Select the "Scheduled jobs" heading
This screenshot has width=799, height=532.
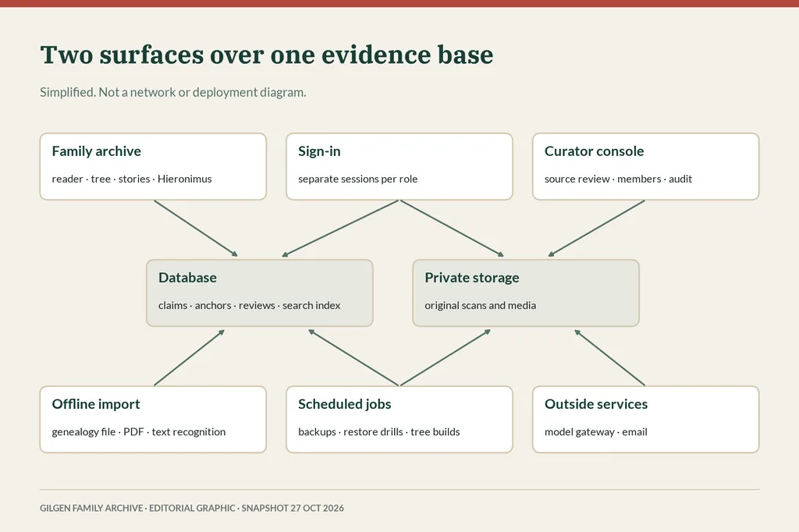pos(344,404)
